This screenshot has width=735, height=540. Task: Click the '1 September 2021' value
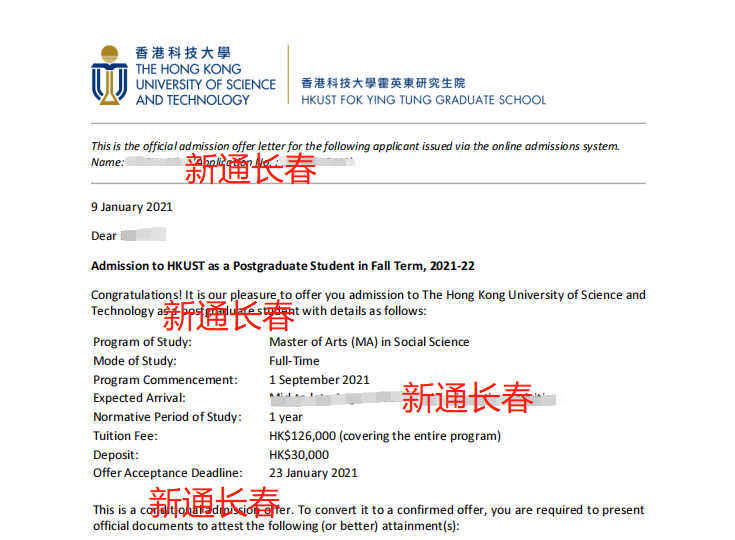click(x=319, y=380)
